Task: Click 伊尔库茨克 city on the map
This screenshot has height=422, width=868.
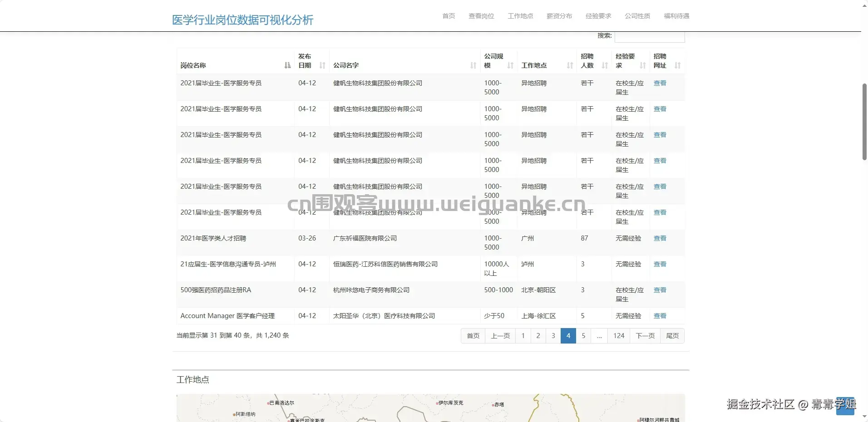Action: click(451, 403)
